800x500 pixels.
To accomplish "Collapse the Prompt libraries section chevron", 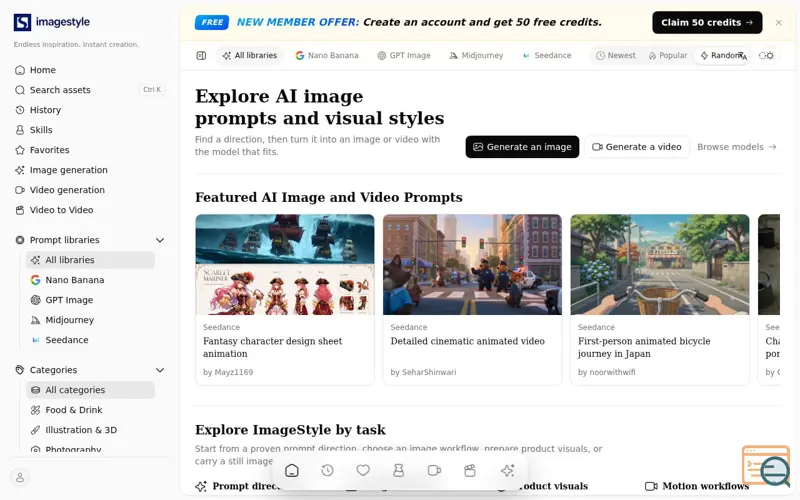I will (160, 240).
